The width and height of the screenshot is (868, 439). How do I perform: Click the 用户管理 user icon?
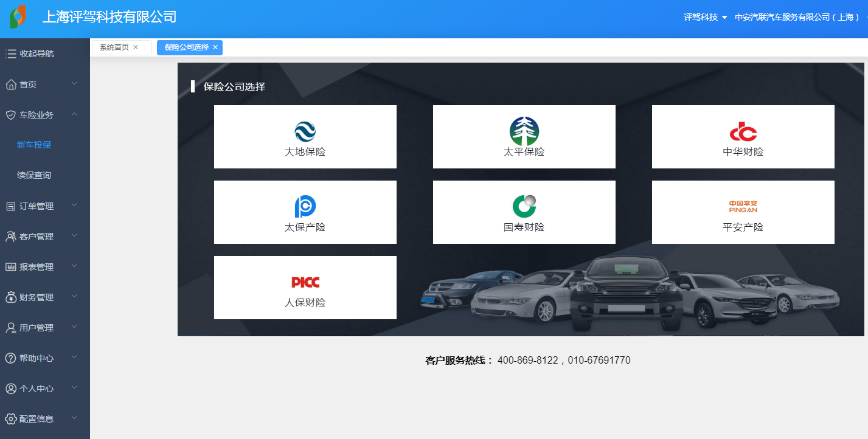coord(11,328)
